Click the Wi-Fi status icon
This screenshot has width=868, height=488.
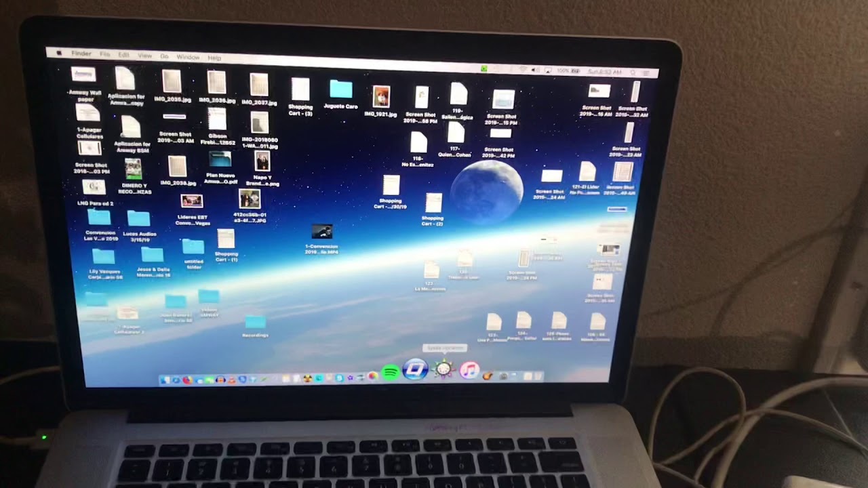coord(523,69)
